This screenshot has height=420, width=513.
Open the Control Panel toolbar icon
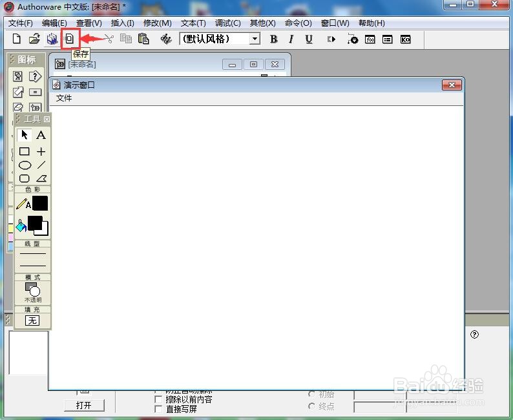tap(352, 39)
